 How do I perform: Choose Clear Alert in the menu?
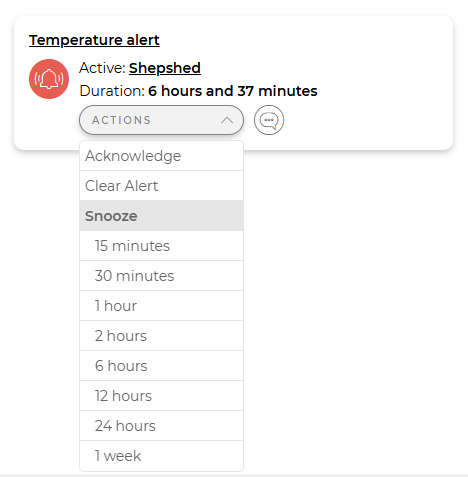(161, 186)
